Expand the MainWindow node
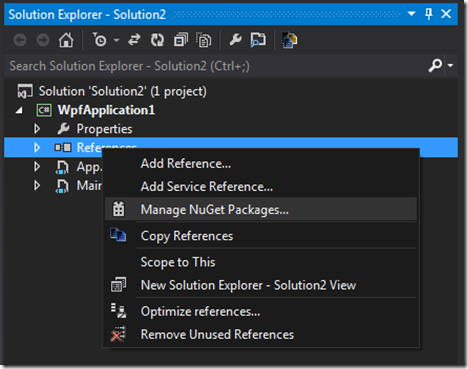The image size is (468, 369). (37, 186)
